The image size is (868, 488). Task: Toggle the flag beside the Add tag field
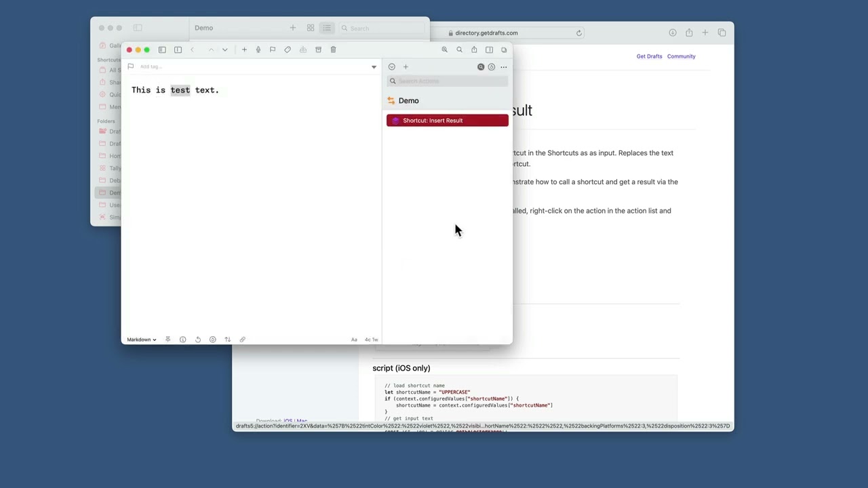pyautogui.click(x=131, y=66)
